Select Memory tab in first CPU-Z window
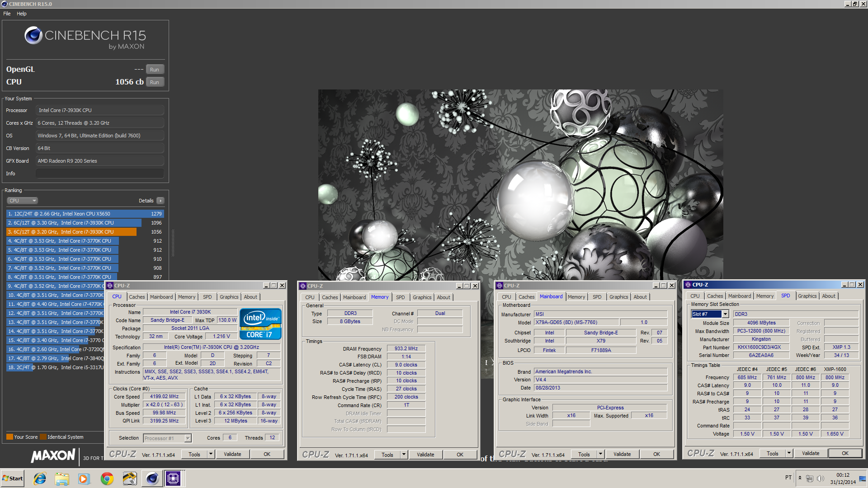Viewport: 868px width, 488px height. (x=186, y=297)
